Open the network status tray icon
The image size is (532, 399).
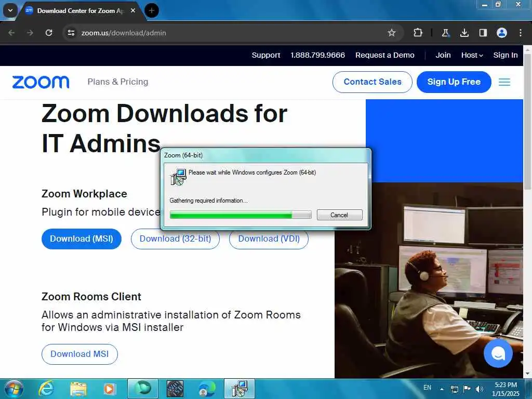click(454, 389)
